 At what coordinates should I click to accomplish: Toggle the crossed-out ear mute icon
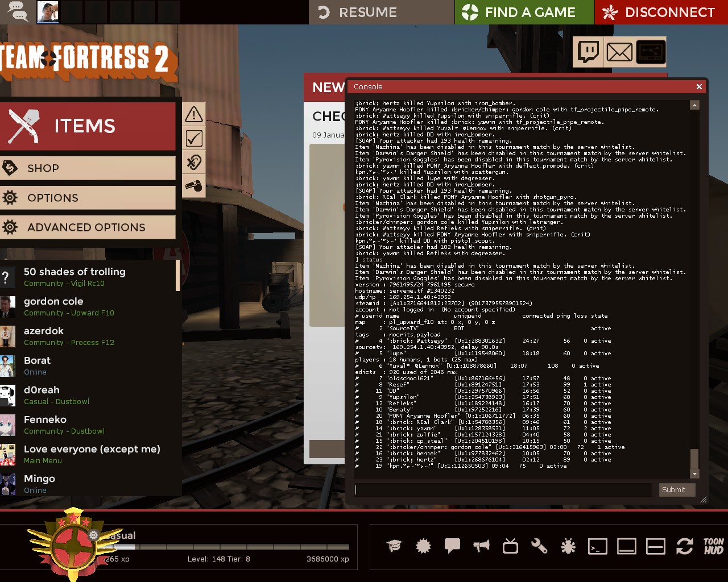194,163
